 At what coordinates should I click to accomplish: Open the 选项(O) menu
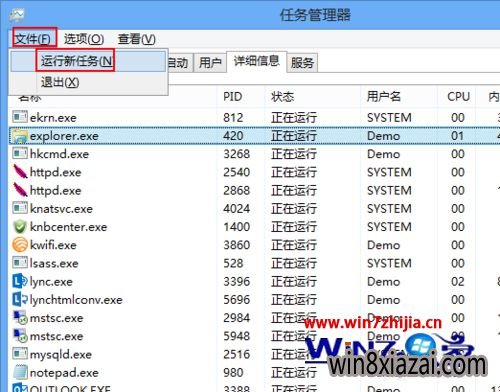coord(84,39)
